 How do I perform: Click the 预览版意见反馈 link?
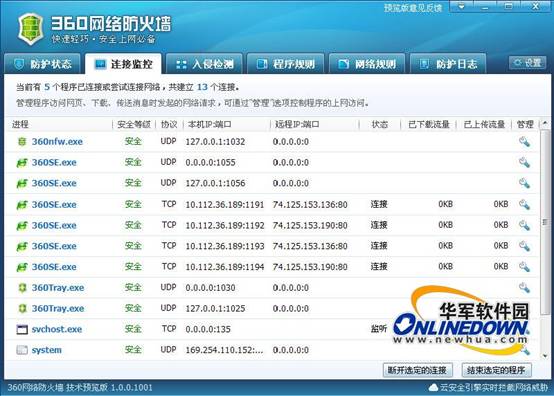point(413,8)
